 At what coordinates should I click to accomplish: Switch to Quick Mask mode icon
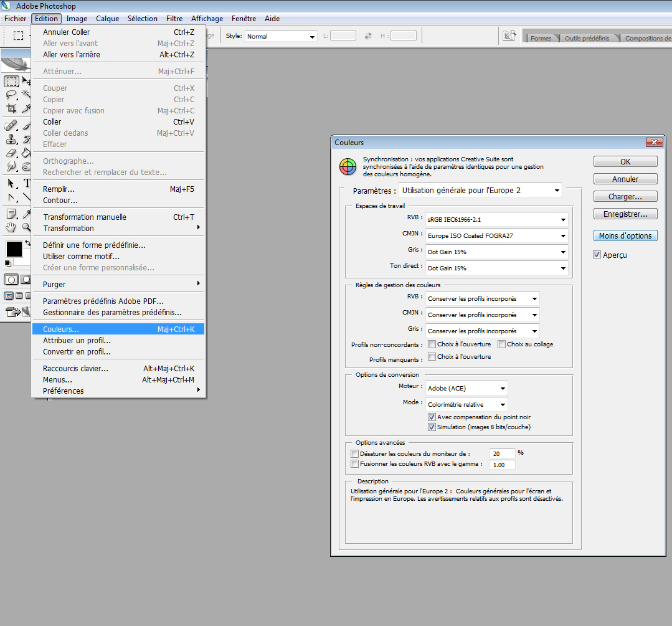click(x=26, y=280)
